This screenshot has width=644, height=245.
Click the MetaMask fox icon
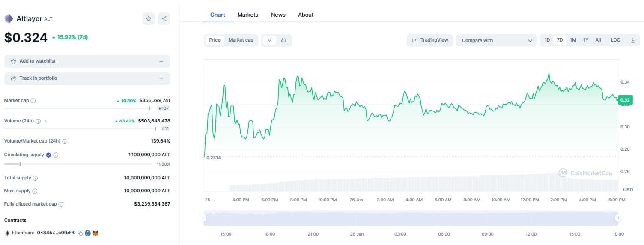tap(95, 233)
